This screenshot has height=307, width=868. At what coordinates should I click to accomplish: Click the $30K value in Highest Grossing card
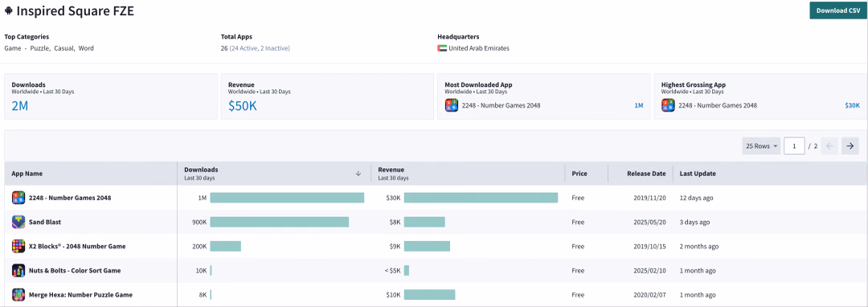point(853,105)
